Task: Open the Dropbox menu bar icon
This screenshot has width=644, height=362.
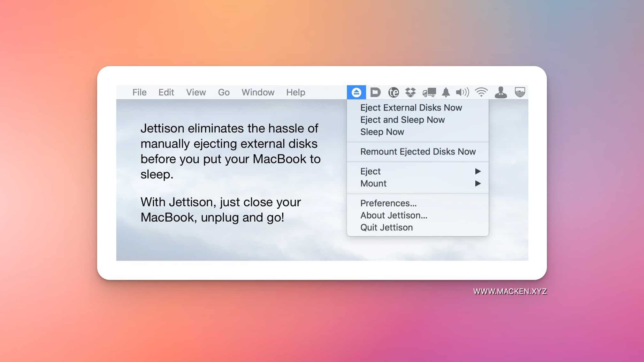Action: pos(410,92)
